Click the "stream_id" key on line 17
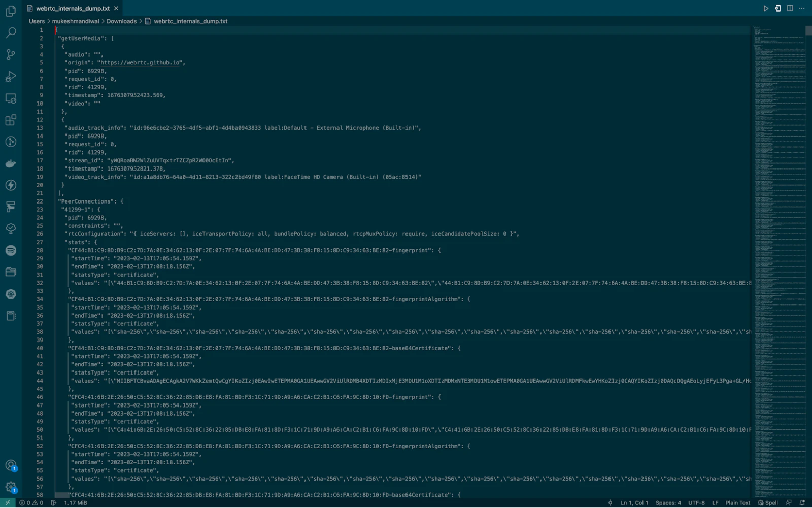 point(82,160)
